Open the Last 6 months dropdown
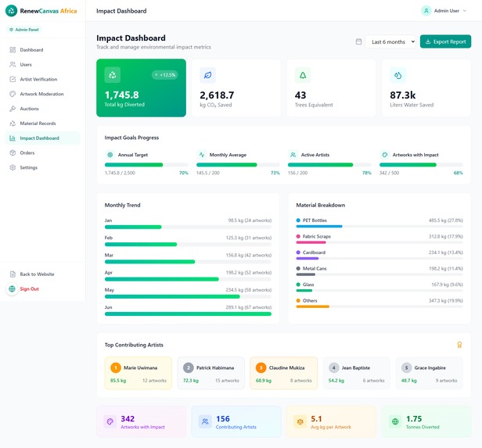482x448 pixels. [390, 41]
